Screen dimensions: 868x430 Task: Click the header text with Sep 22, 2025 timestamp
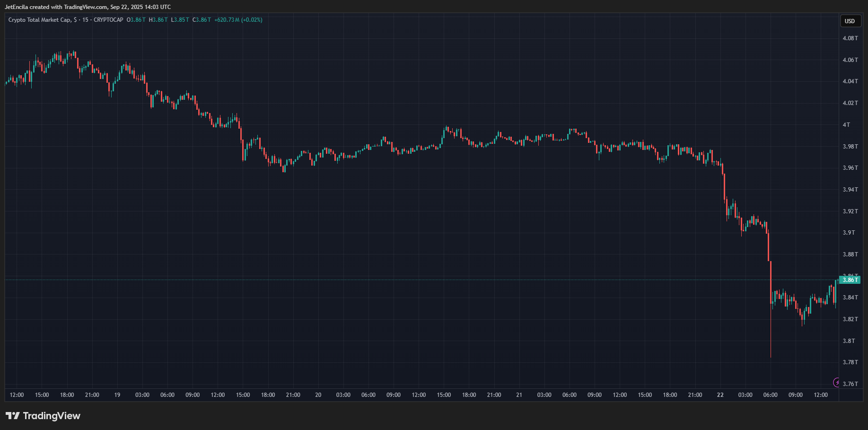coord(88,7)
